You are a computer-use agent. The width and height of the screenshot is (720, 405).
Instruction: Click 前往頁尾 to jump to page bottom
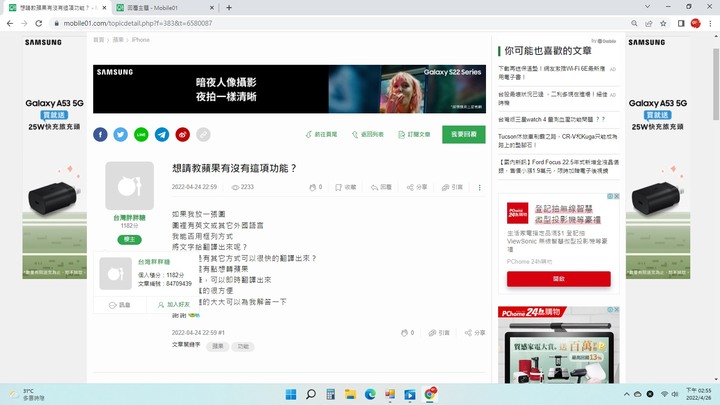coord(321,135)
